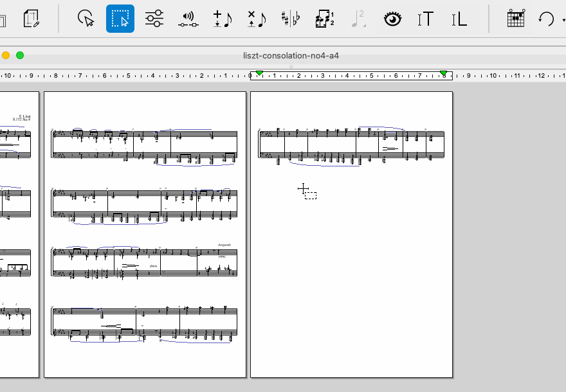Click the green zoom window button
Screen dimensions: 566x392
[20, 55]
